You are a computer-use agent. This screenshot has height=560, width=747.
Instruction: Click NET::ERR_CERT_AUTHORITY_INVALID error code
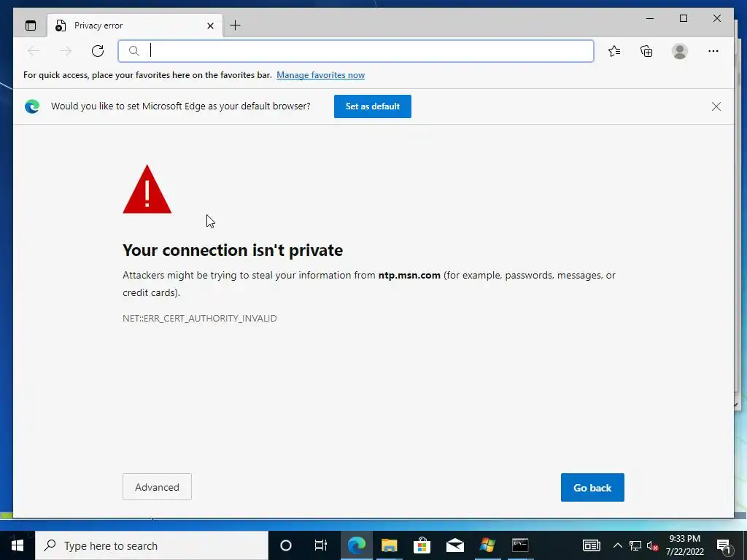click(x=200, y=318)
